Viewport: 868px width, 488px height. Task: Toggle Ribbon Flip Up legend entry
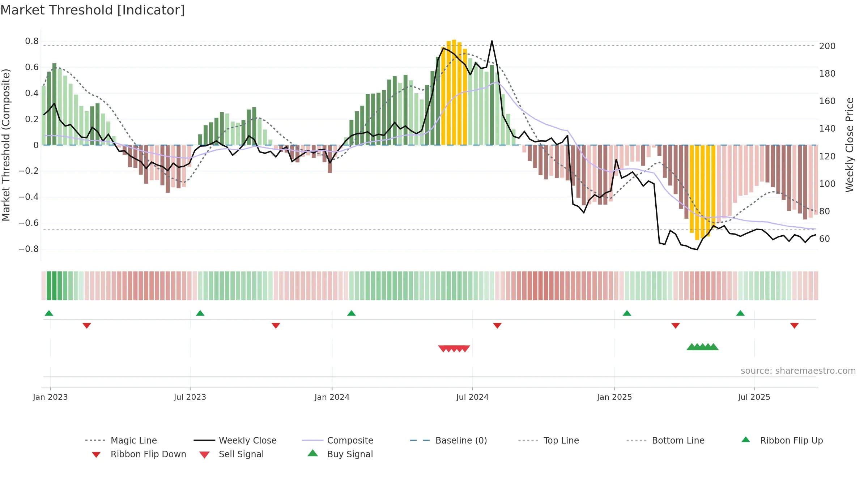(x=782, y=440)
